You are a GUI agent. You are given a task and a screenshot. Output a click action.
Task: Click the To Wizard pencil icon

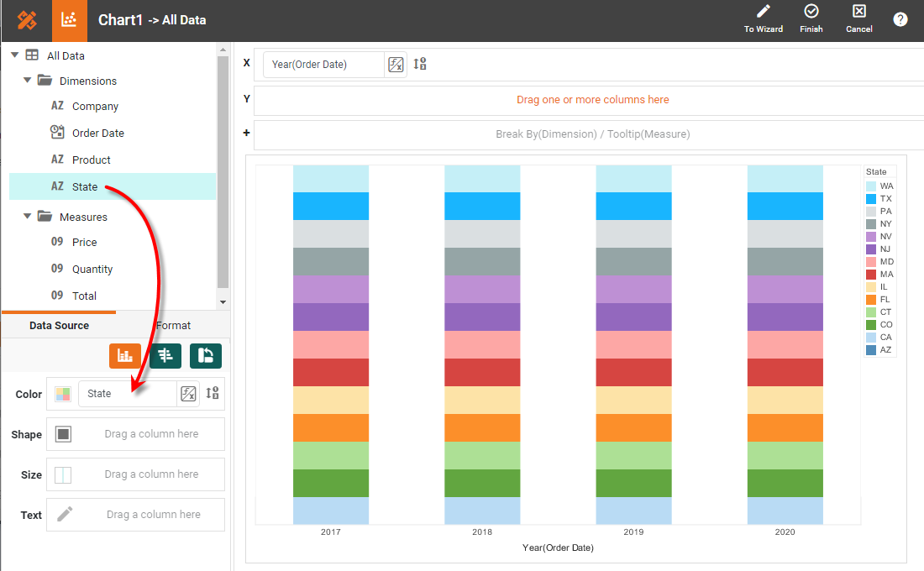[763, 12]
